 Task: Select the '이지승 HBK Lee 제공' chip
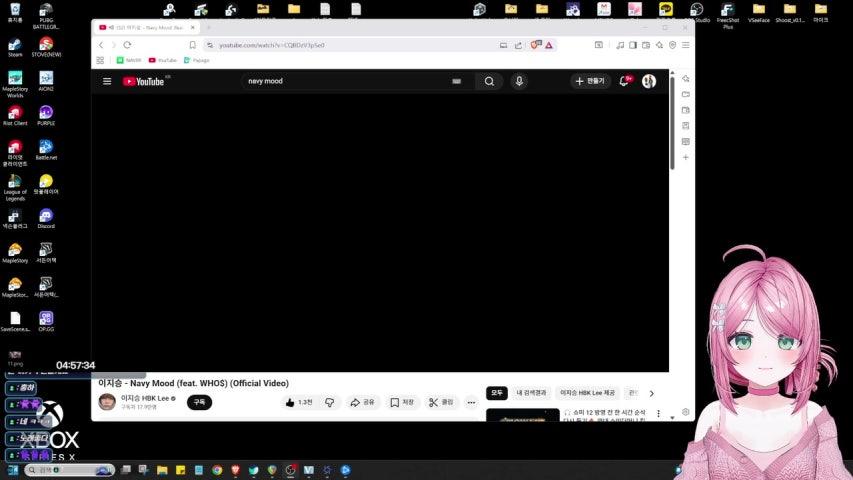(x=588, y=392)
